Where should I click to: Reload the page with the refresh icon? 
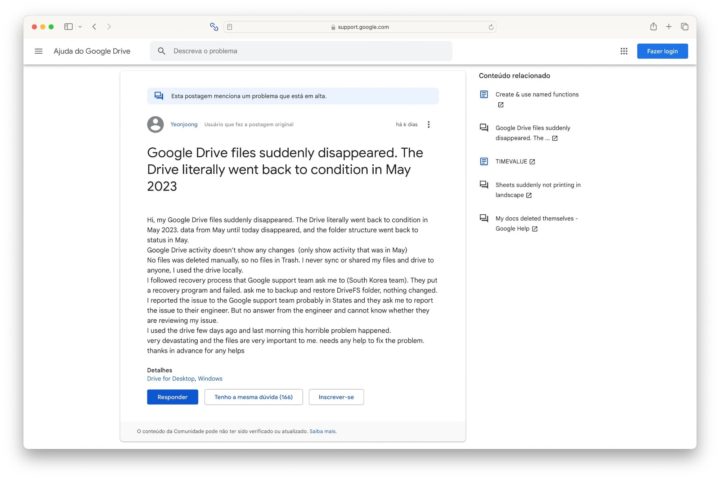[491, 27]
